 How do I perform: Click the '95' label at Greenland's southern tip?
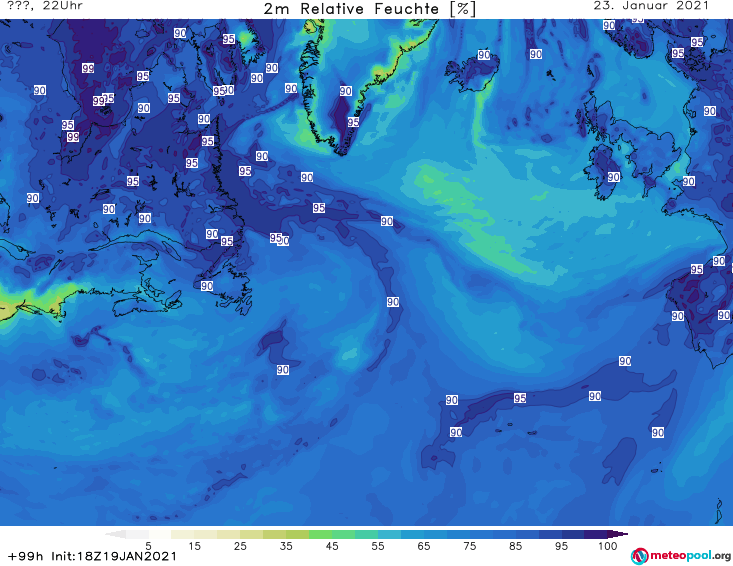[353, 122]
